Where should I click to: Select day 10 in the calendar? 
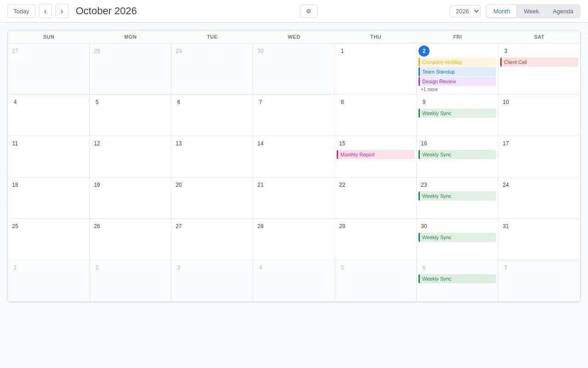point(539,115)
